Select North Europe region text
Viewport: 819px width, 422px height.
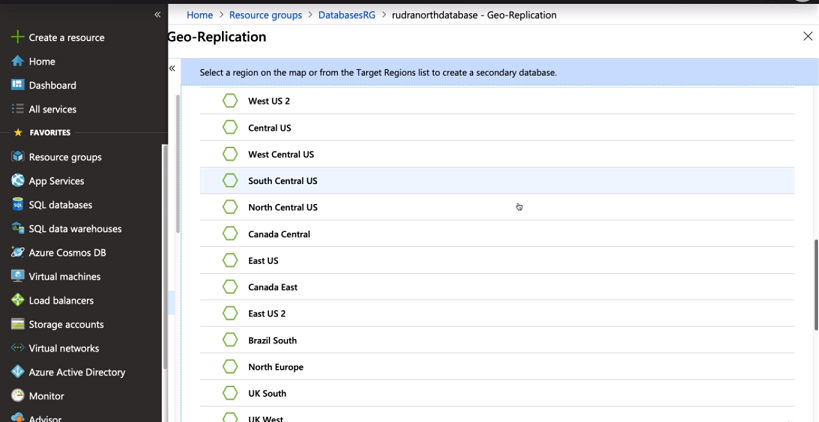[276, 367]
